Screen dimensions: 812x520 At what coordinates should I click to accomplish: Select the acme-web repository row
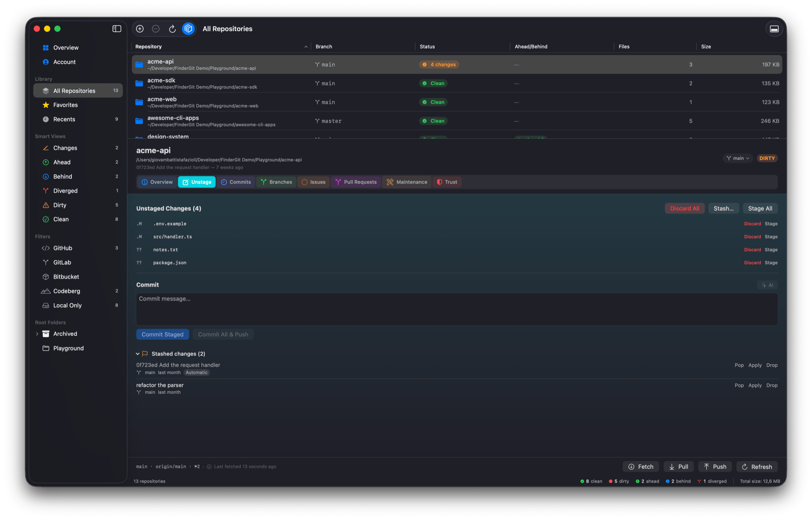tap(457, 102)
